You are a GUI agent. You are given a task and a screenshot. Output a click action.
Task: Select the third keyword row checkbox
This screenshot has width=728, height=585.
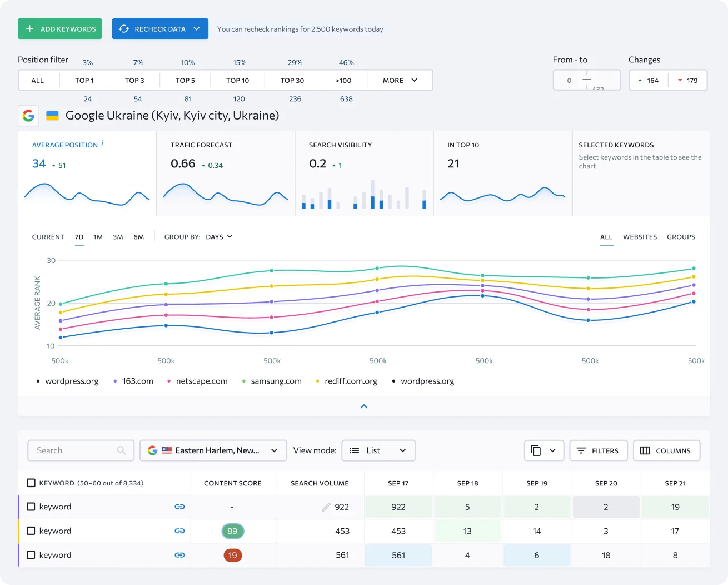31,555
